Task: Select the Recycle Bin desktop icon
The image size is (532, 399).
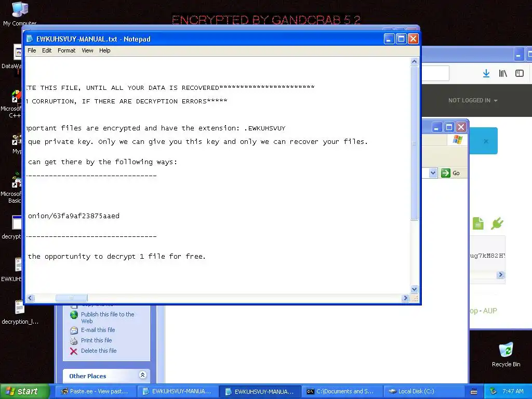Action: click(506, 354)
